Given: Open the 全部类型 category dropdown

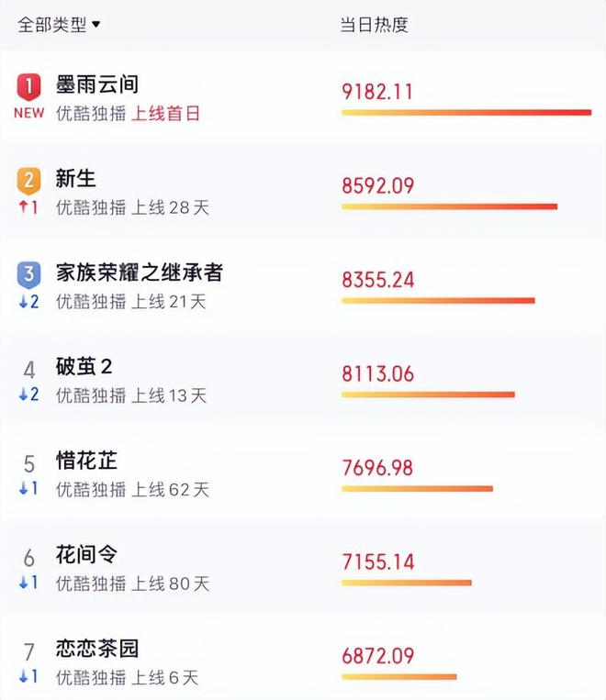Looking at the screenshot, I should pyautogui.click(x=59, y=24).
